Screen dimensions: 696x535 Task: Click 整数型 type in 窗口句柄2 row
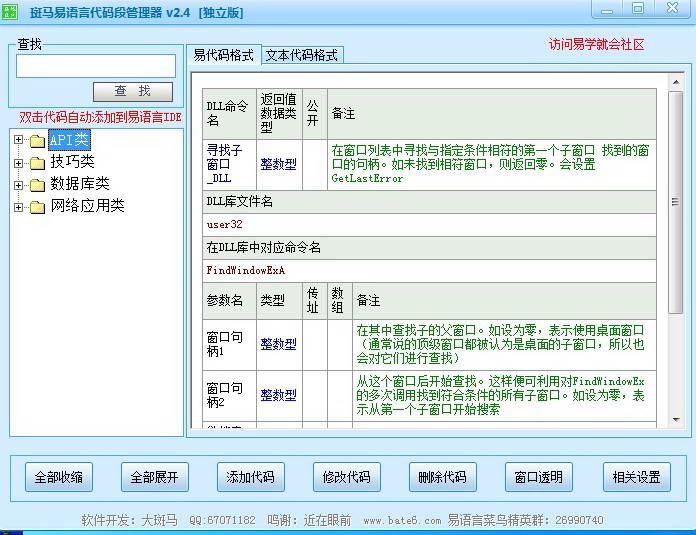[278, 395]
